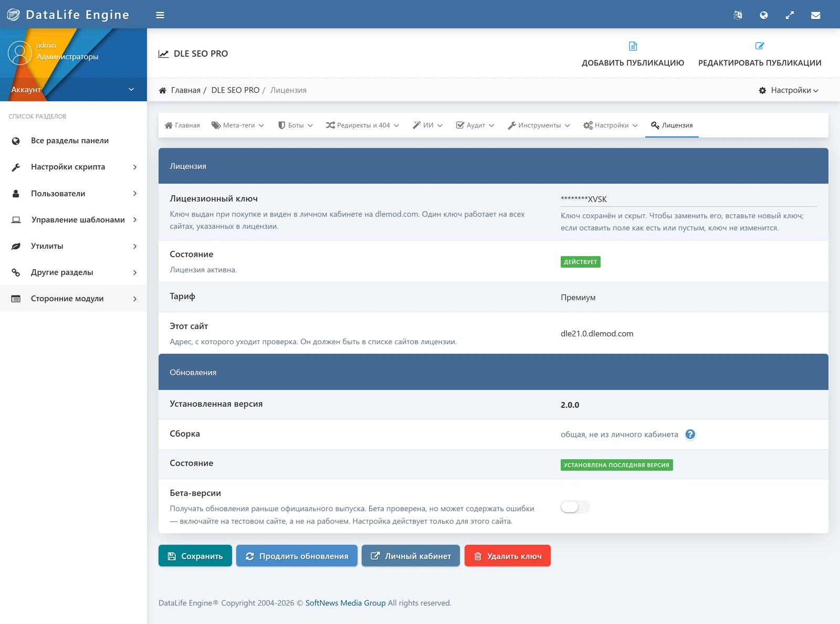Click the Удалить ключ button
The image size is (840, 624).
(x=508, y=556)
